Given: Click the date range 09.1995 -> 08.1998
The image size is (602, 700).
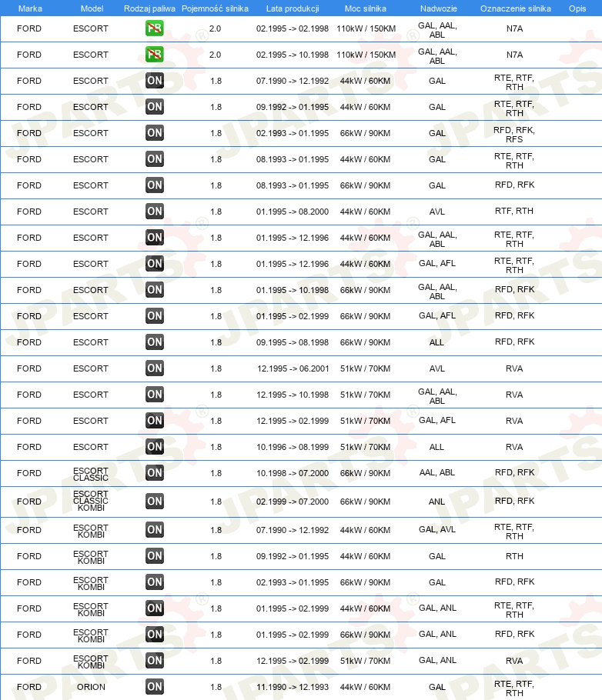Looking at the screenshot, I should pos(293,342).
